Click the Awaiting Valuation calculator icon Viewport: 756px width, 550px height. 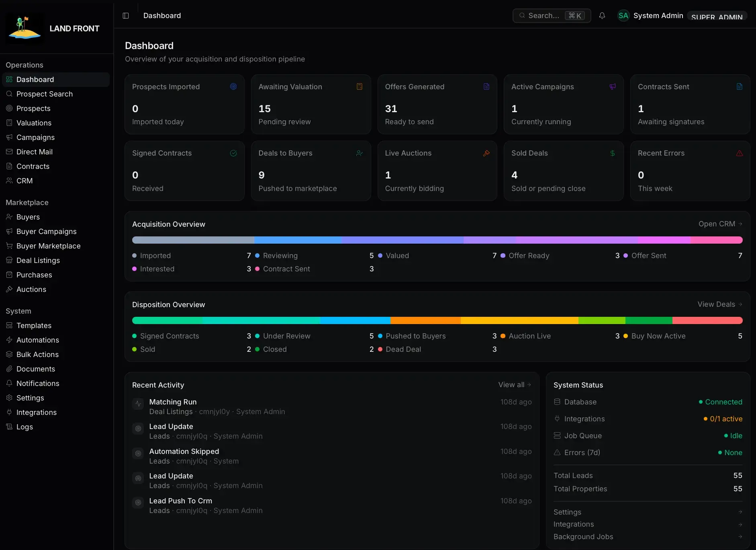click(360, 86)
